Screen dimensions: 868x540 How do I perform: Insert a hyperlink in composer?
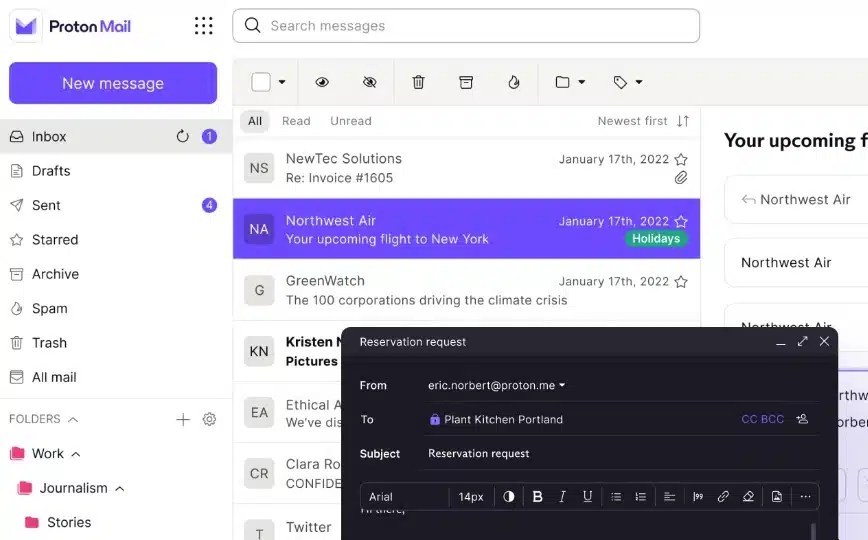(723, 497)
